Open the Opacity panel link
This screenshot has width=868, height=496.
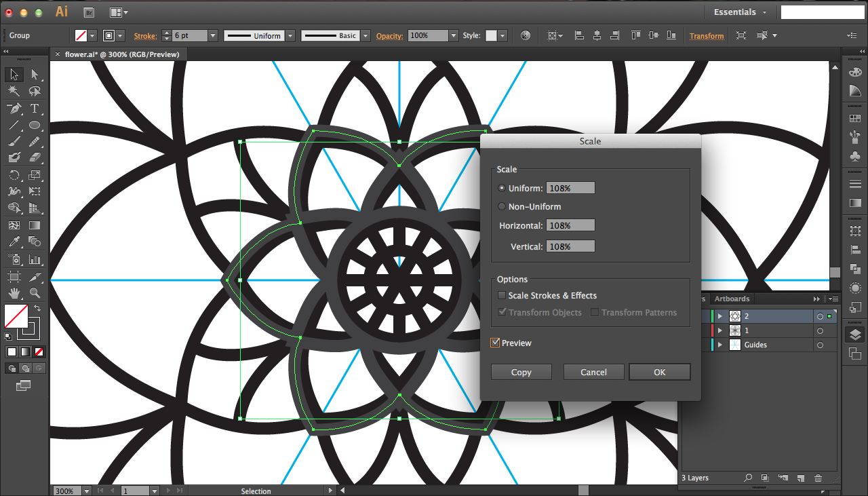[x=389, y=36]
